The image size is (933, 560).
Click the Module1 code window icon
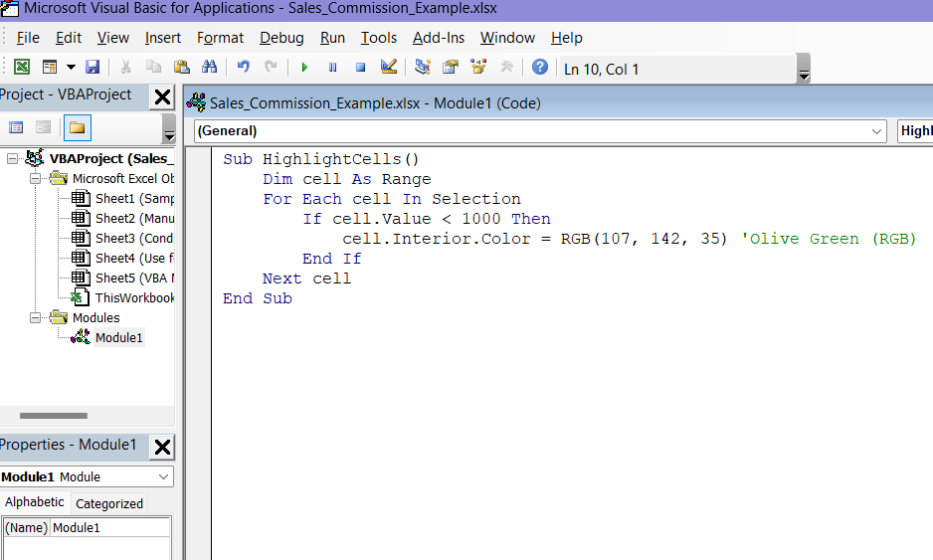(196, 103)
